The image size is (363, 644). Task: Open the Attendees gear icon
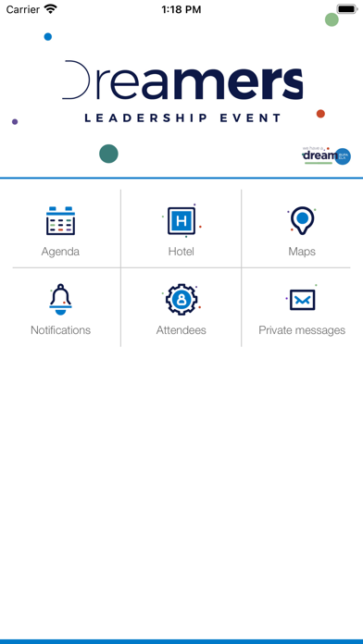click(x=181, y=300)
